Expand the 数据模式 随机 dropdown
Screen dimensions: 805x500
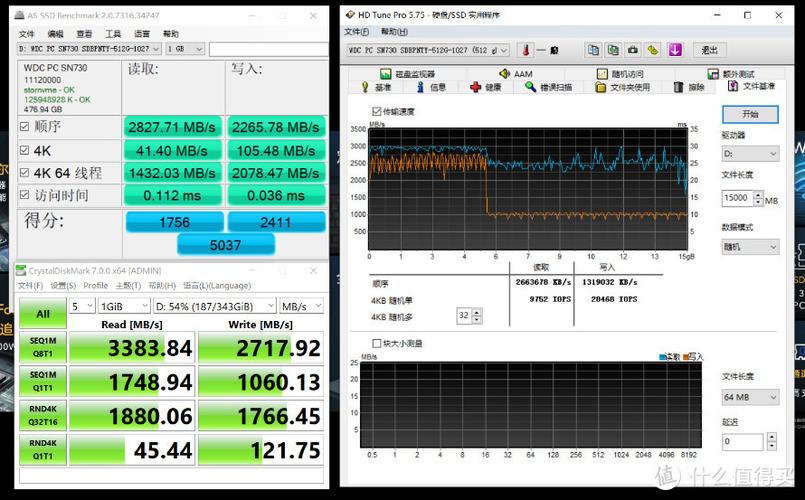pyautogui.click(x=749, y=246)
